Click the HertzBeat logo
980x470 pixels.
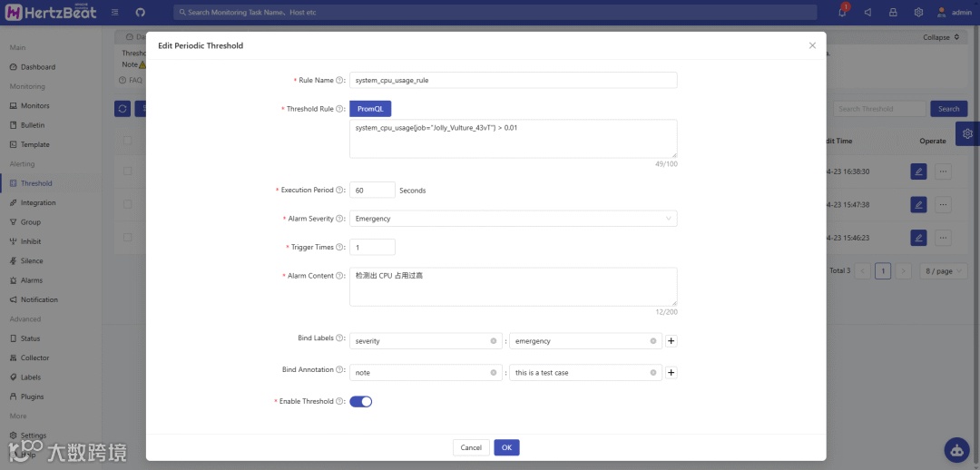51,12
